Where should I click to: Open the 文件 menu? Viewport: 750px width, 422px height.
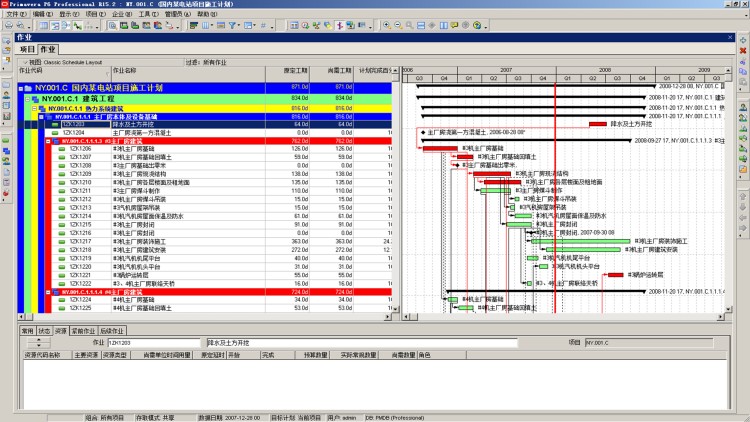pos(16,14)
